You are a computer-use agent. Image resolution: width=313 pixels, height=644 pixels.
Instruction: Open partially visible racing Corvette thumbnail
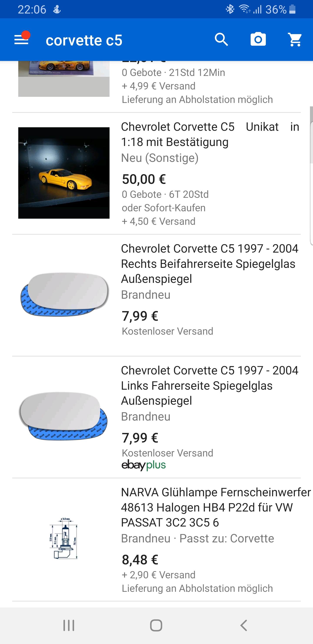pyautogui.click(x=64, y=79)
